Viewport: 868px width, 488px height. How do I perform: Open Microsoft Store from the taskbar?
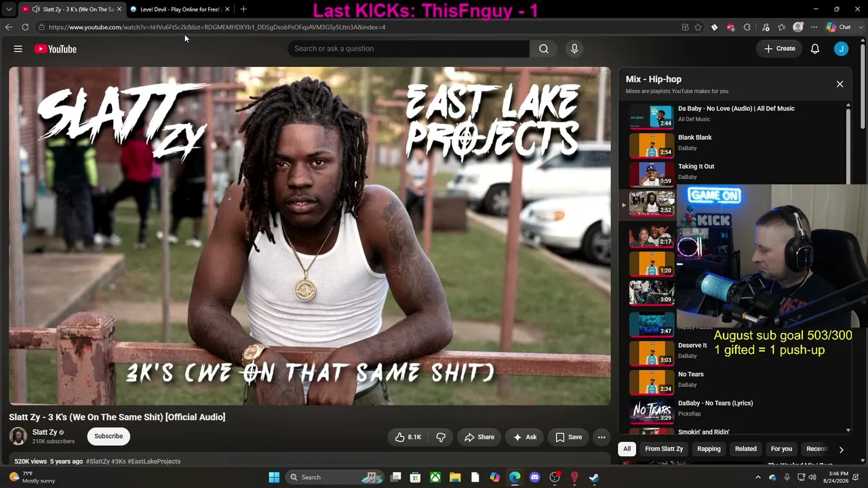coord(415,477)
